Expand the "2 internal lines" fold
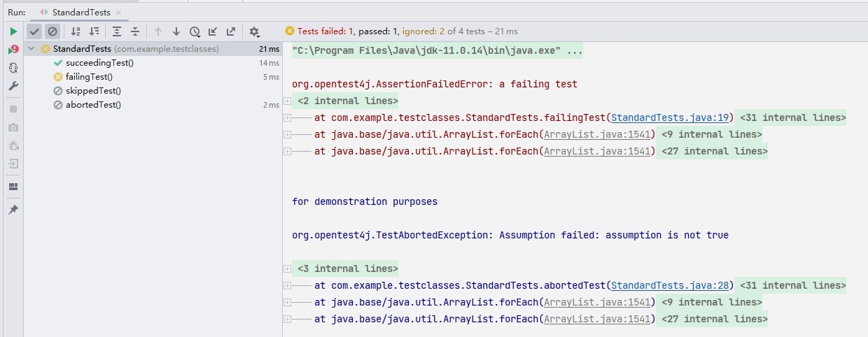The width and height of the screenshot is (868, 337). (x=287, y=101)
